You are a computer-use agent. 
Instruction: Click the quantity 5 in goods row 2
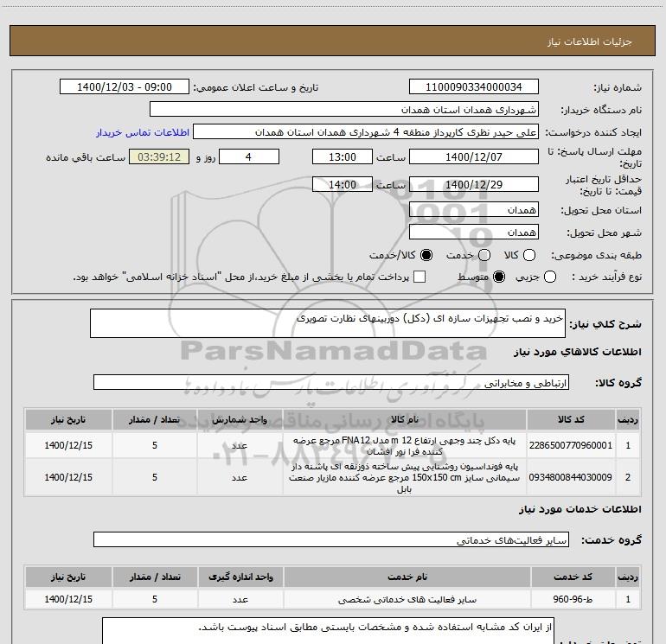pos(155,477)
